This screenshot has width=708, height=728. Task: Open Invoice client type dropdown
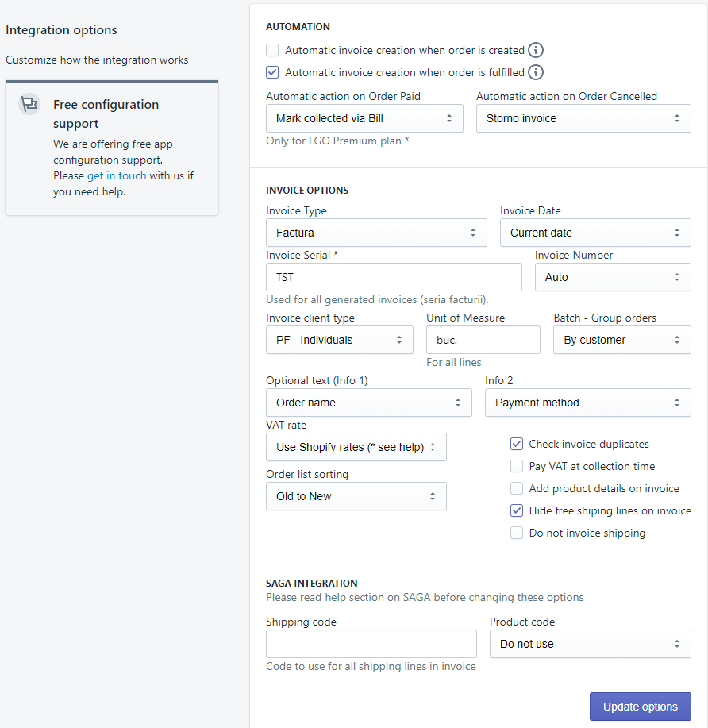[340, 340]
